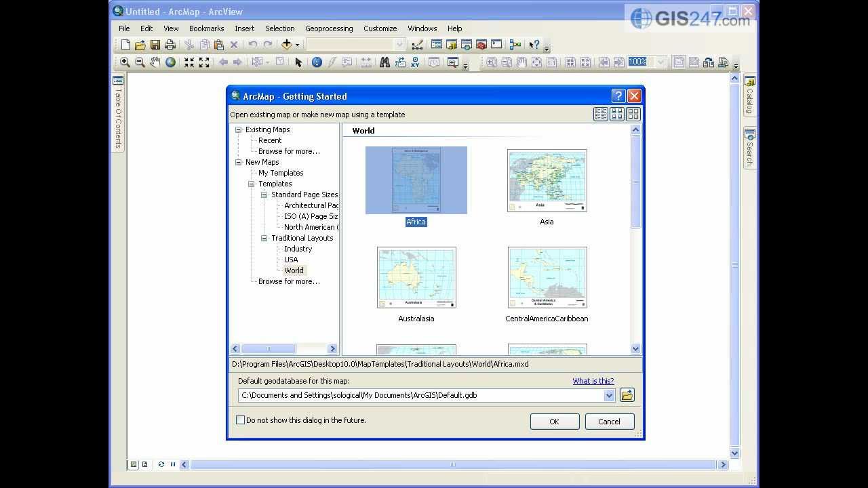Select the Pan hand tool
868x488 pixels.
pyautogui.click(x=155, y=62)
